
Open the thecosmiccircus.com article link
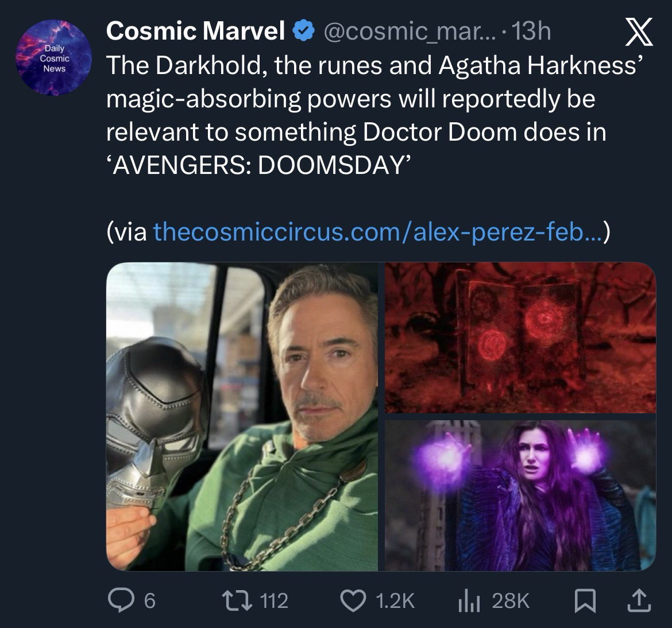click(375, 232)
